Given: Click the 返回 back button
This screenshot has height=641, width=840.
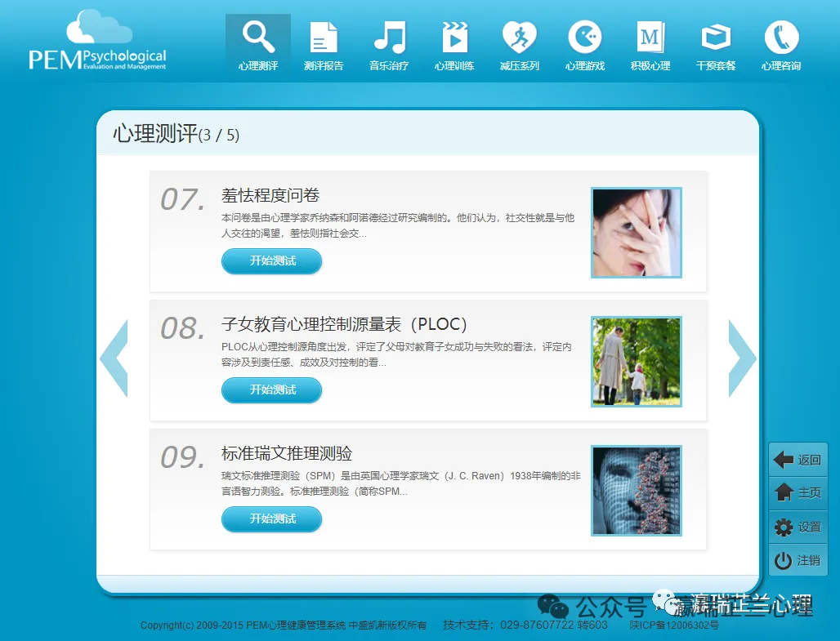Looking at the screenshot, I should coord(798,460).
